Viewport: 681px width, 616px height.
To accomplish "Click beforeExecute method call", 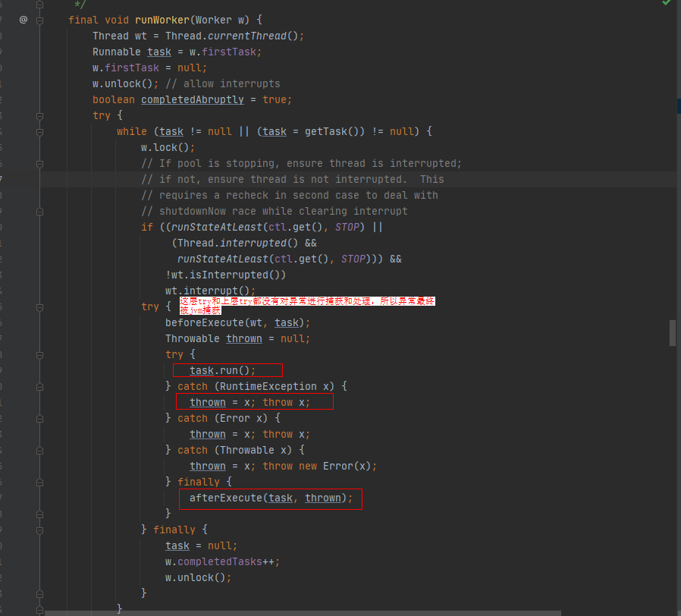I will pyautogui.click(x=205, y=322).
